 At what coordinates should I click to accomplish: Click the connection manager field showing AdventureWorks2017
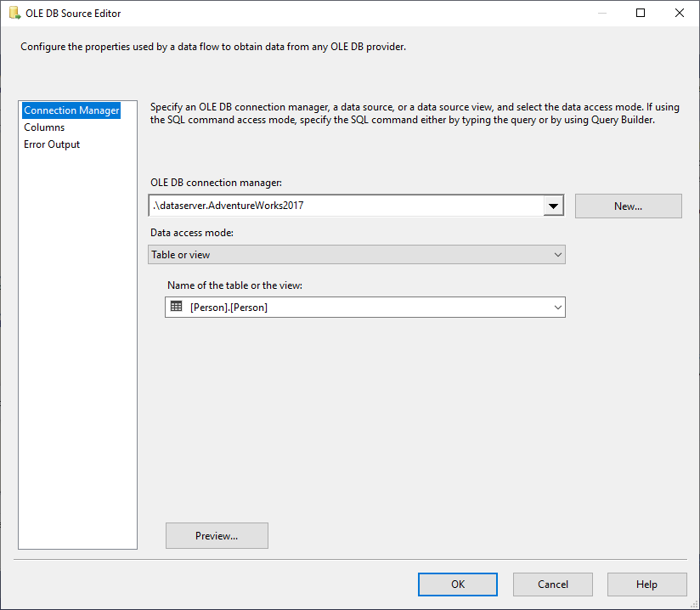click(344, 206)
